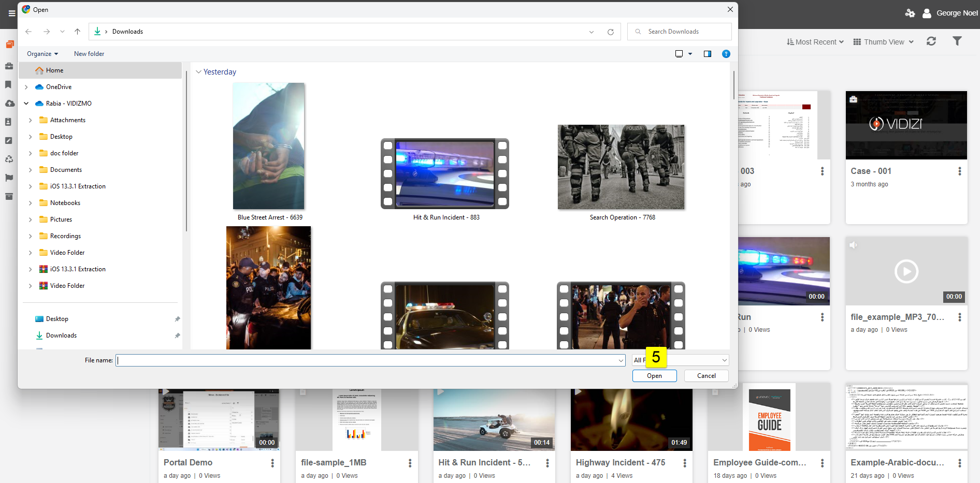Screen dimensions: 980x483
Task: Open the Case - 001 thumbnail
Action: (x=906, y=125)
